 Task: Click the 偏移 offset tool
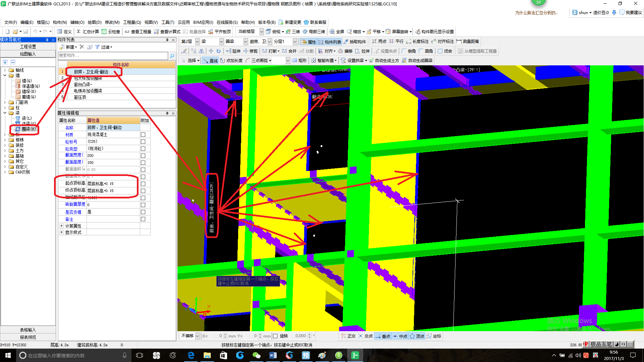coord(345,51)
